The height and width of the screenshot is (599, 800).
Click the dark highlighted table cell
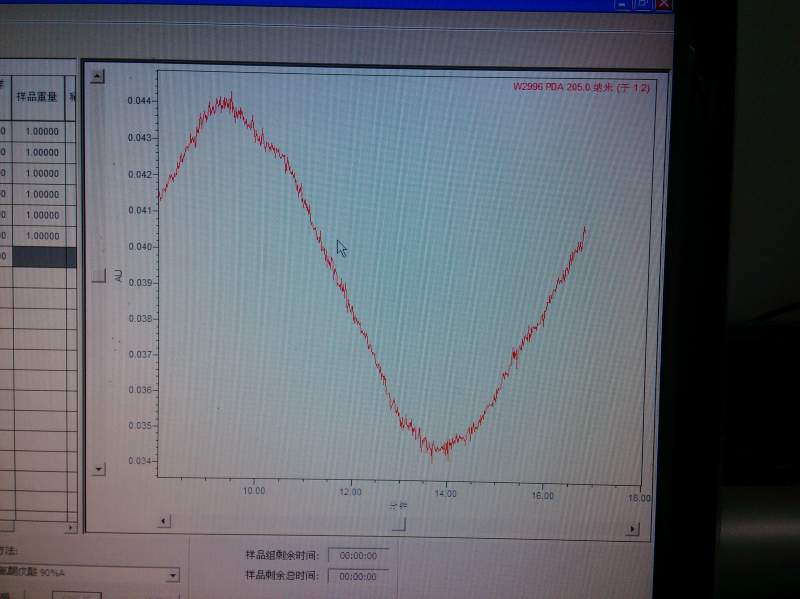point(44,257)
